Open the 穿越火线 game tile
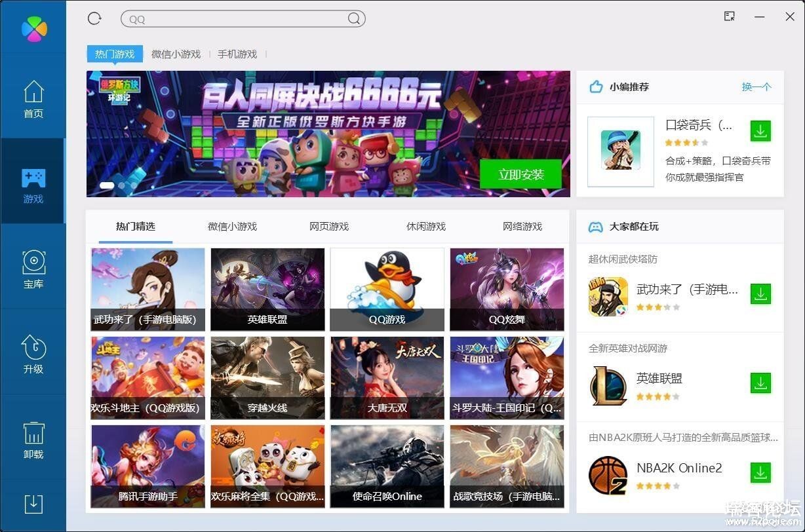 pos(267,377)
